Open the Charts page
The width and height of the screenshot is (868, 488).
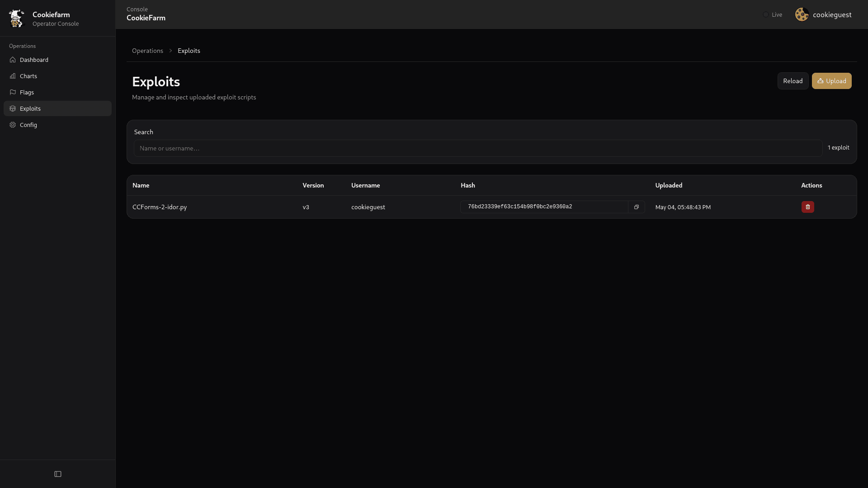point(57,76)
